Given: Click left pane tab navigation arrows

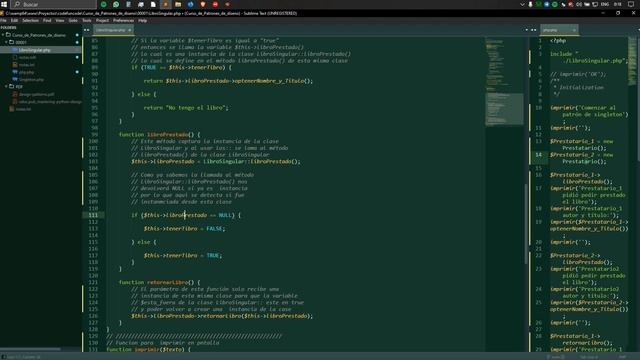Looking at the screenshot, I should coord(87,30).
